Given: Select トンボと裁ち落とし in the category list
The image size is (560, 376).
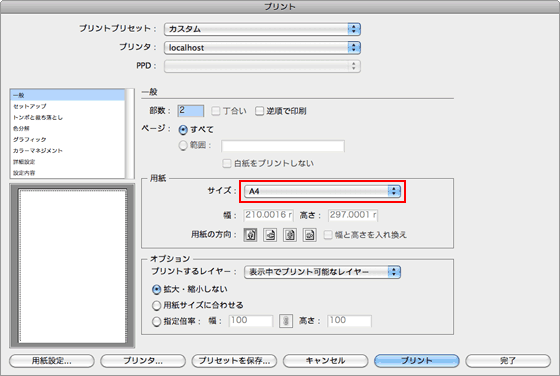Looking at the screenshot, I should click(x=68, y=117).
